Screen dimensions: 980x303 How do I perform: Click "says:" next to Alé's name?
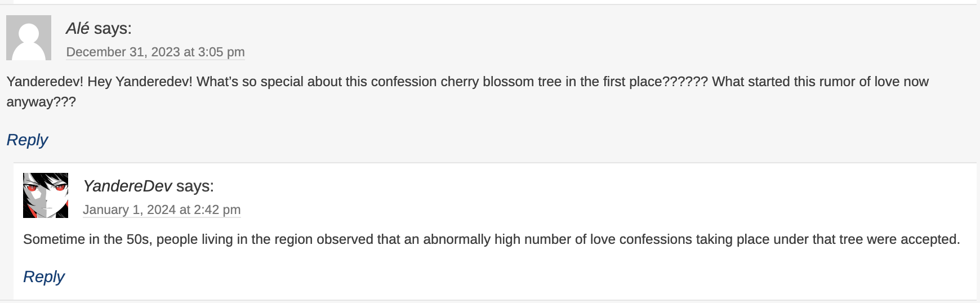[x=113, y=28]
